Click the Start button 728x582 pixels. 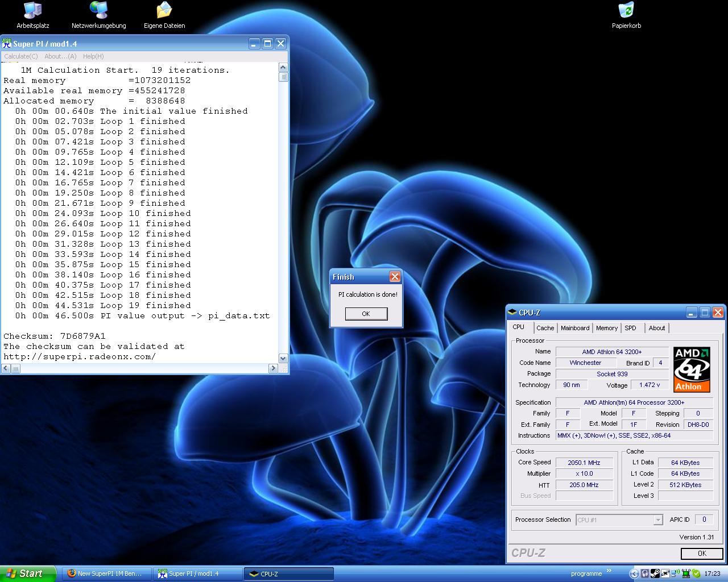28,573
